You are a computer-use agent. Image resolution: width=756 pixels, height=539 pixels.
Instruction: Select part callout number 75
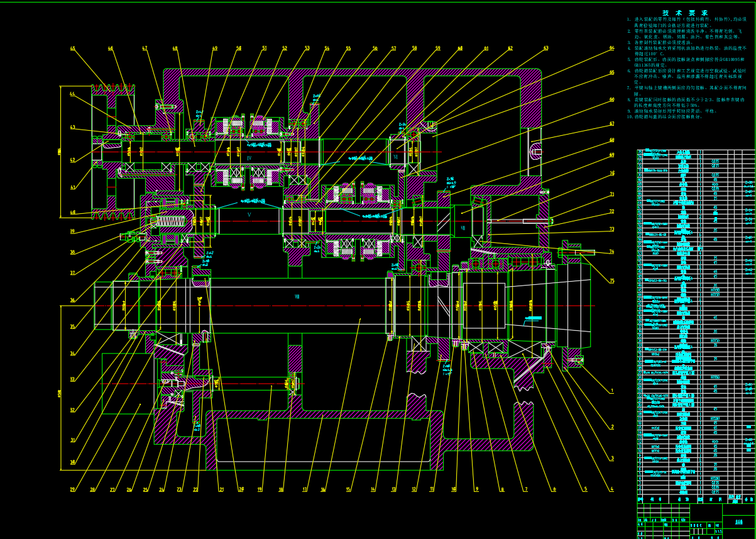point(612,281)
